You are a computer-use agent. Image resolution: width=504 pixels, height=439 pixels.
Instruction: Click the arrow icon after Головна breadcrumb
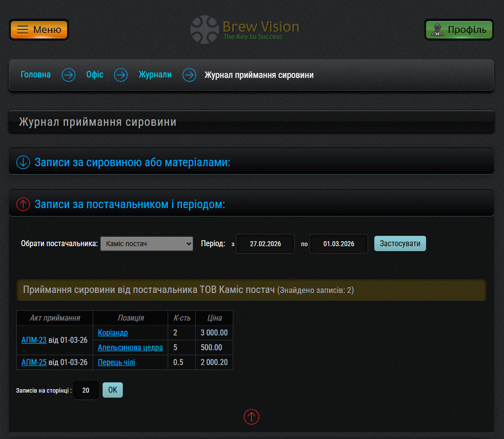[69, 75]
